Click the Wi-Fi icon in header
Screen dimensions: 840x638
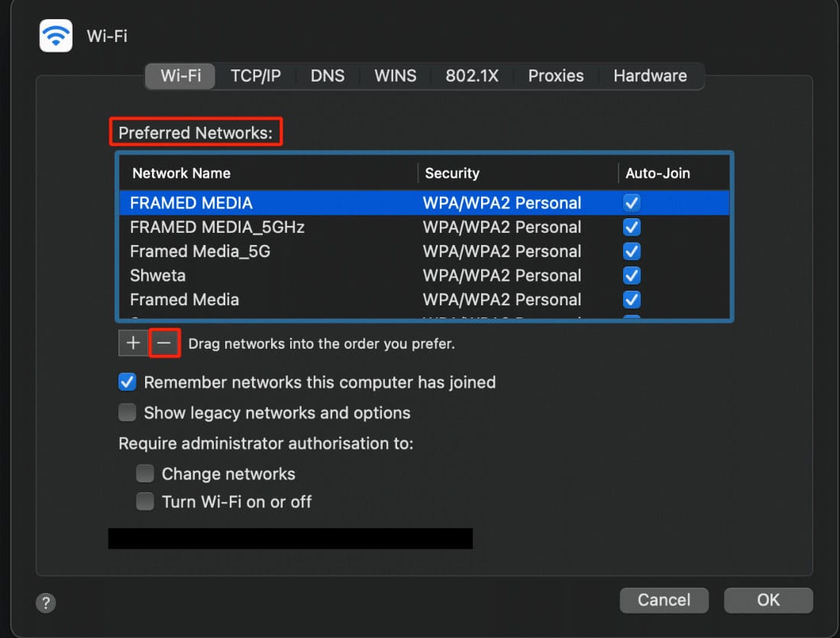coord(56,36)
